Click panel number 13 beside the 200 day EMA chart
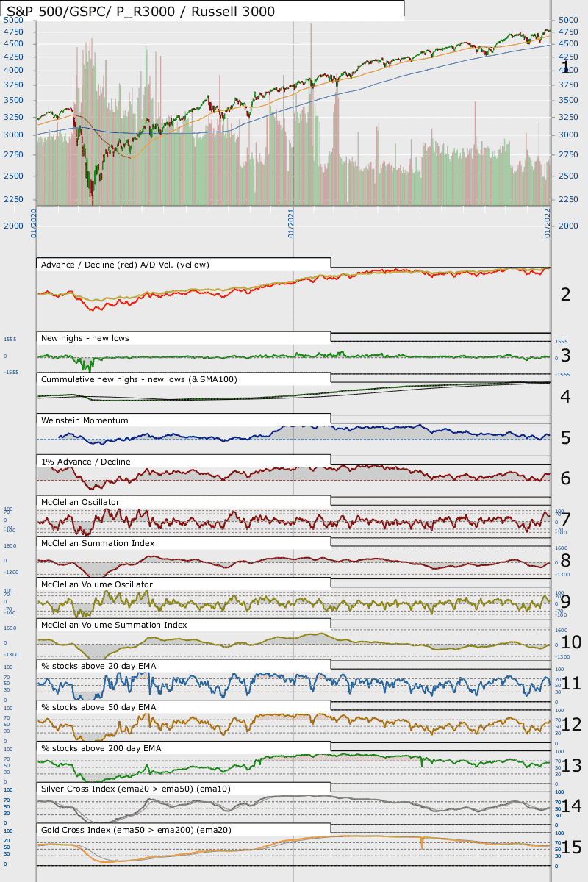The width and height of the screenshot is (588, 882). 571,765
